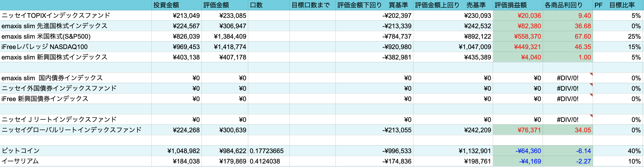Select emaxis slim 新興国株式インデックス cell
The height and width of the screenshot is (167, 644).
[x=76, y=57]
